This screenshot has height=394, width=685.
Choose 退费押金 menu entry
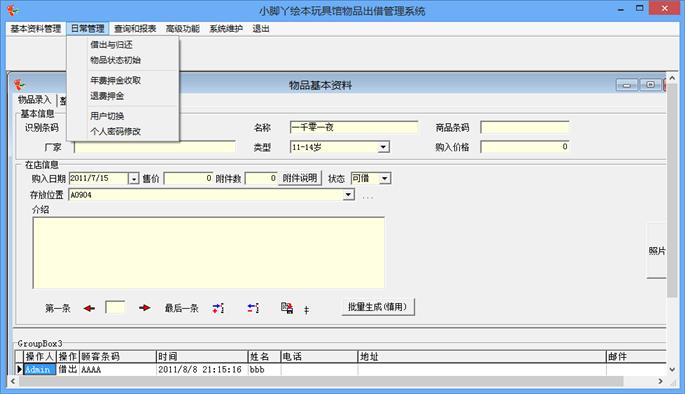107,96
